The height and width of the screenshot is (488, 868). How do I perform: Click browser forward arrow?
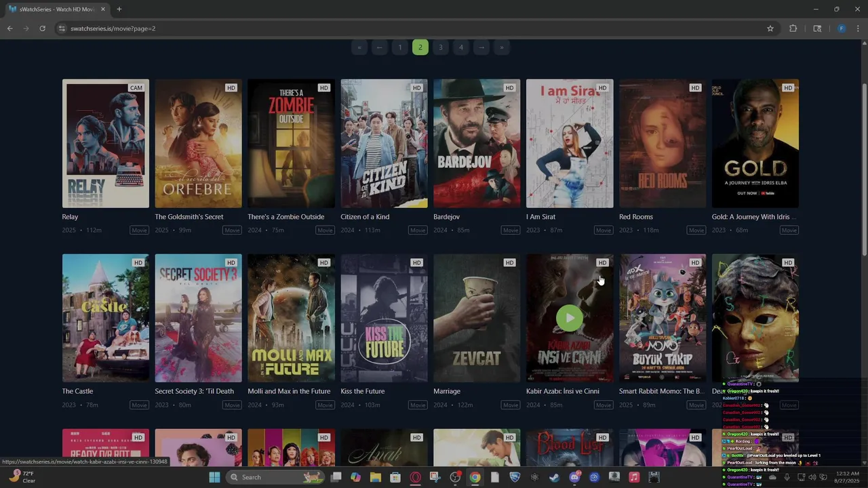[x=26, y=28]
